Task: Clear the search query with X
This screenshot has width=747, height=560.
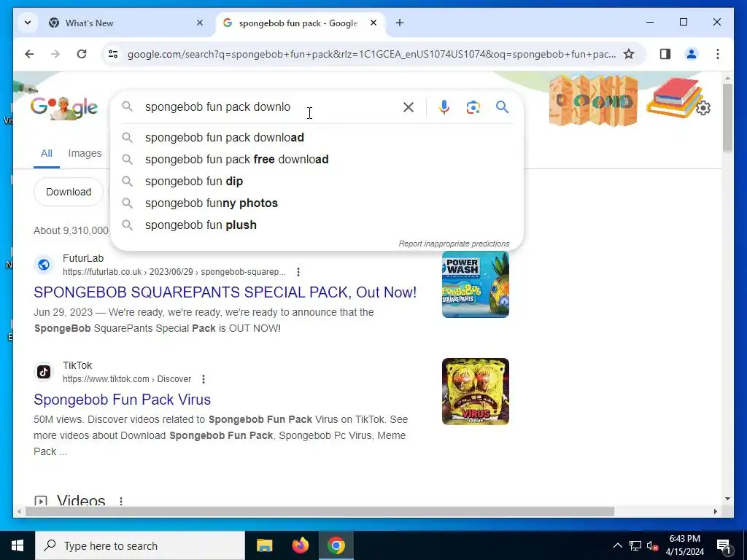Action: [x=409, y=107]
